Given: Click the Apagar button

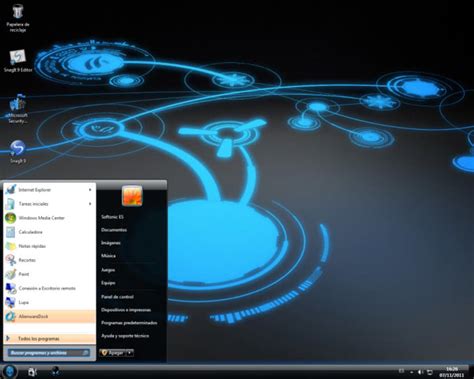Looking at the screenshot, I should coord(113,353).
